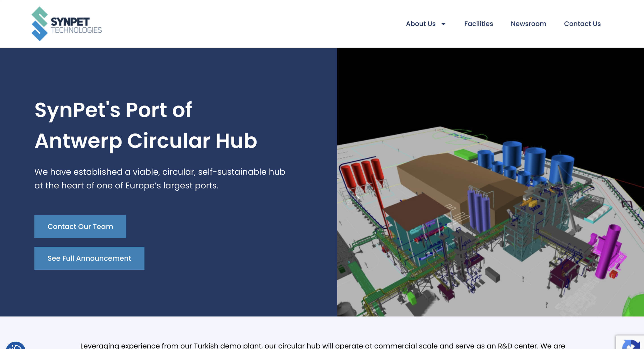The image size is (644, 349).
Task: Click the round blue icon beside the paragraph
Action: point(15,345)
